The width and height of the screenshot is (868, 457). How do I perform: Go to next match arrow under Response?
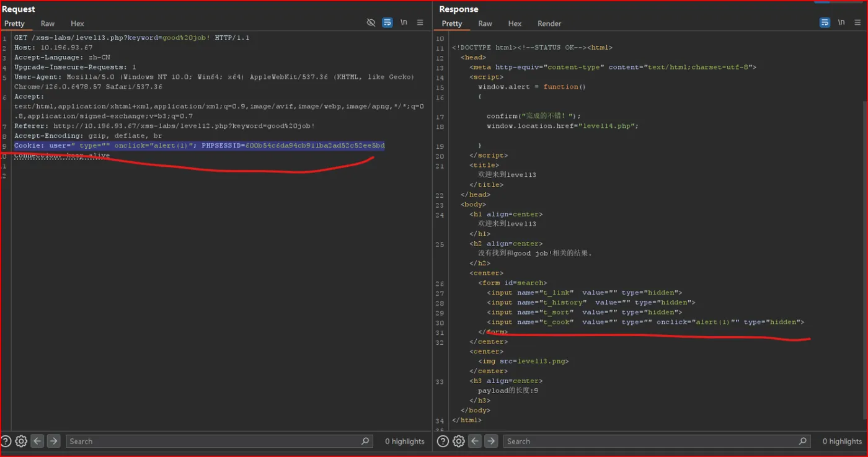point(491,441)
